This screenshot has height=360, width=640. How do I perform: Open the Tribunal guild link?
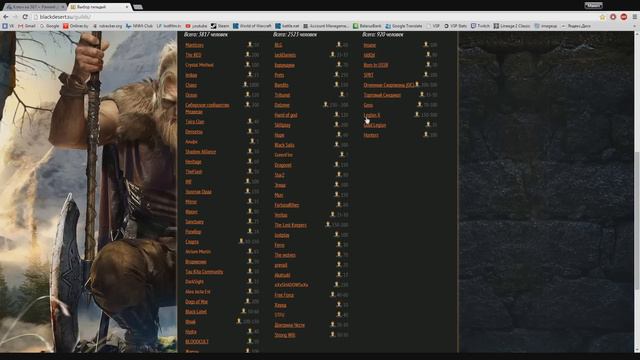click(282, 95)
